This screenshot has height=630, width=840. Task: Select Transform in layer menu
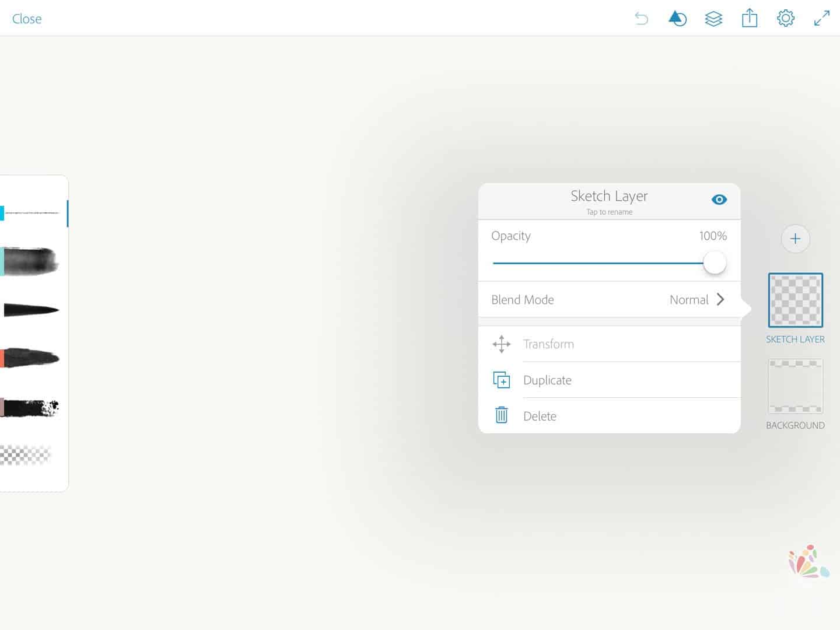point(548,344)
